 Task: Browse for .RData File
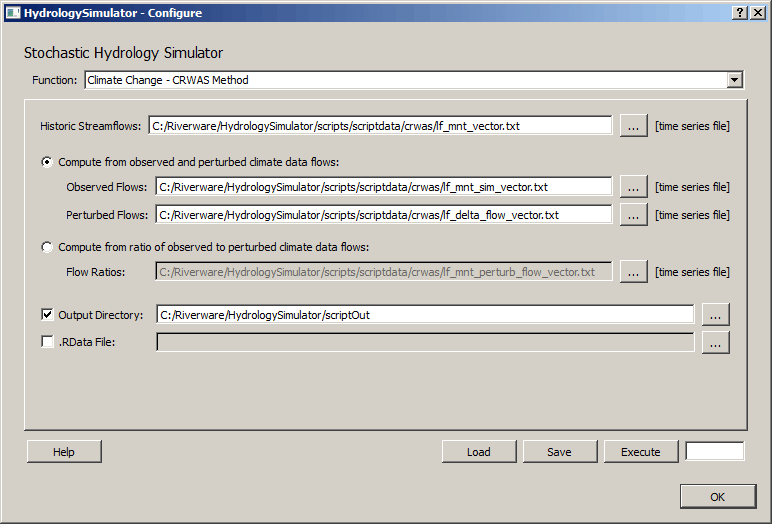(x=715, y=342)
